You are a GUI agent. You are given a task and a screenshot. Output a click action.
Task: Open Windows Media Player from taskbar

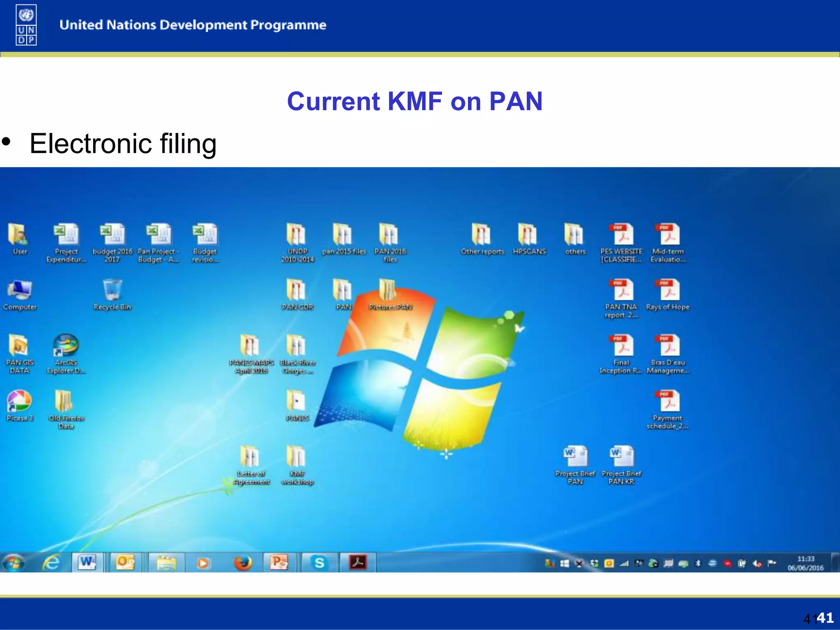(x=203, y=563)
